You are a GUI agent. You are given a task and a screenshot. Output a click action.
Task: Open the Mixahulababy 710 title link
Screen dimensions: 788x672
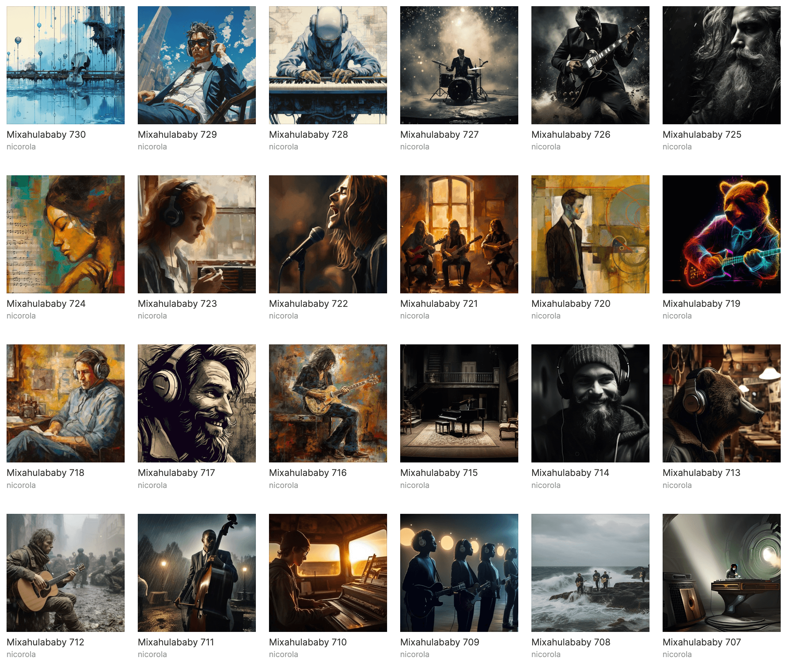tap(308, 642)
